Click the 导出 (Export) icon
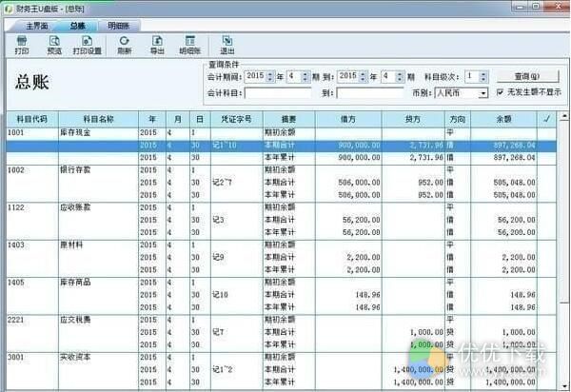Viewport: 571px width, 392px height. pos(157,46)
